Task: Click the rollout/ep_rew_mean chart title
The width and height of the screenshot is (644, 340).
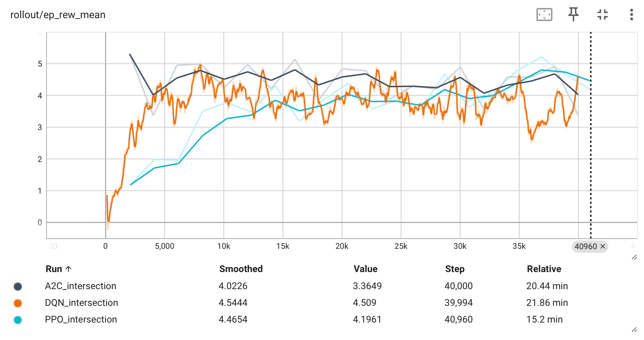Action: point(58,15)
